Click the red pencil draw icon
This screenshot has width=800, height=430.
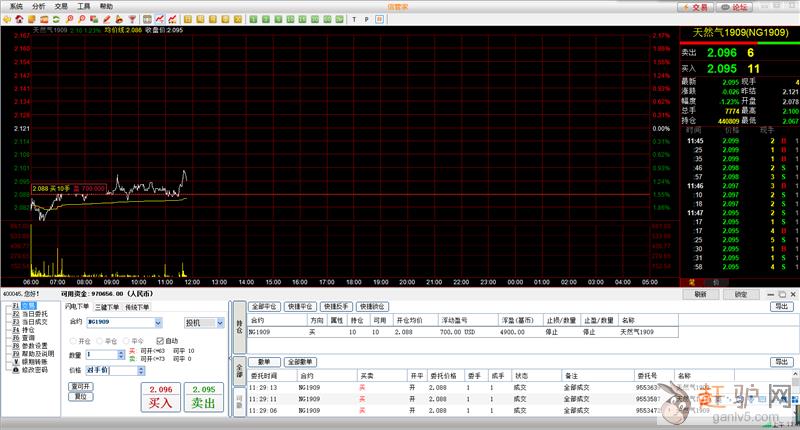[x=106, y=19]
